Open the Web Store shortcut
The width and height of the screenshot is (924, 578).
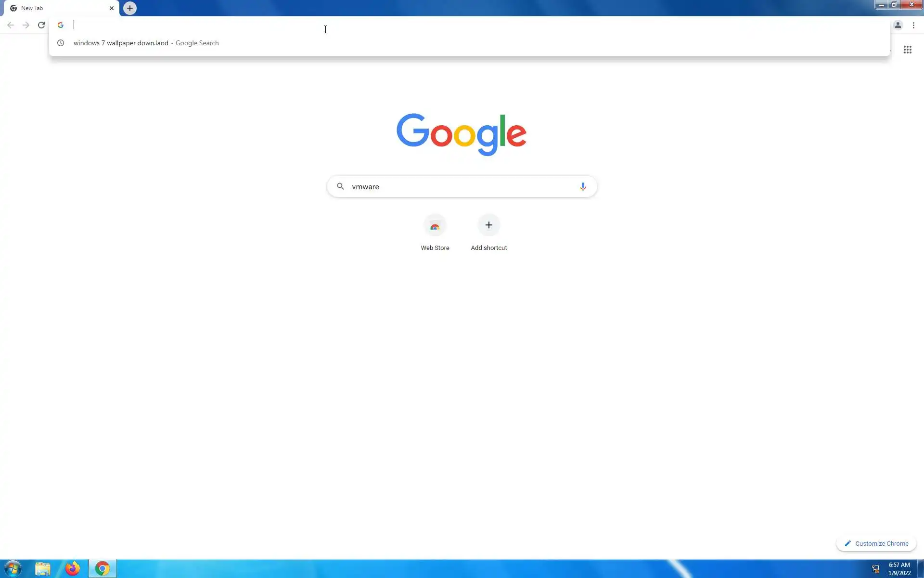435,225
